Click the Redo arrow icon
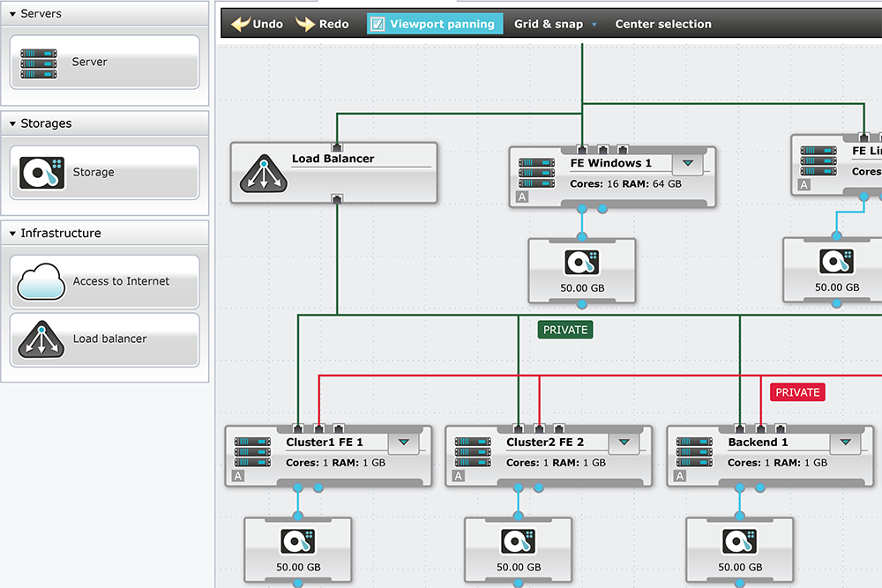The height and width of the screenshot is (588, 882). pyautogui.click(x=305, y=25)
